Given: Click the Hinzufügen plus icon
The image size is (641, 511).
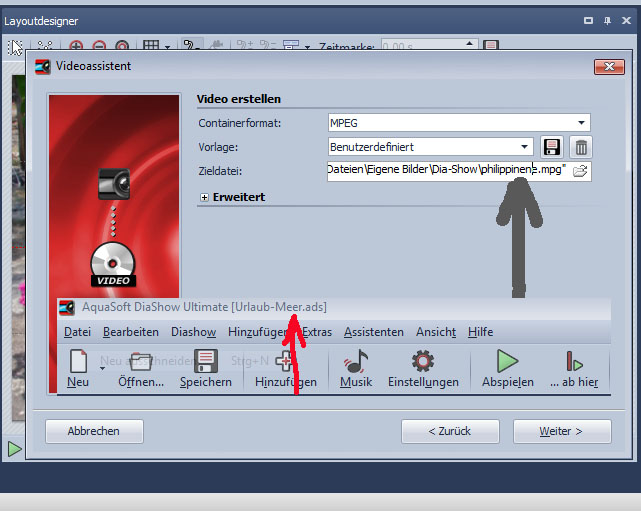Looking at the screenshot, I should pyautogui.click(x=285, y=361).
